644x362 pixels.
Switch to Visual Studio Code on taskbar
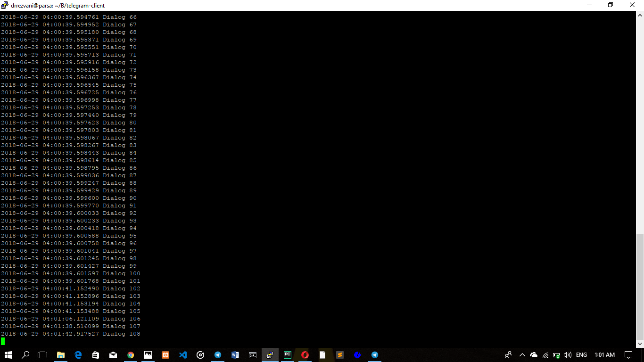[x=183, y=354]
